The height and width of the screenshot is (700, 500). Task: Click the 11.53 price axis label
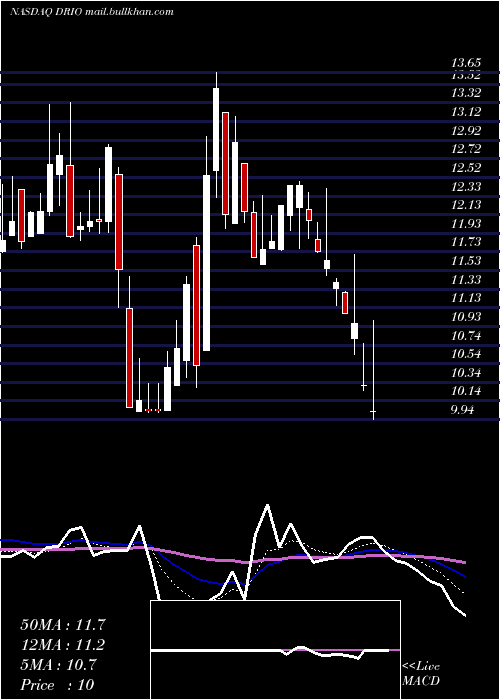466,261
